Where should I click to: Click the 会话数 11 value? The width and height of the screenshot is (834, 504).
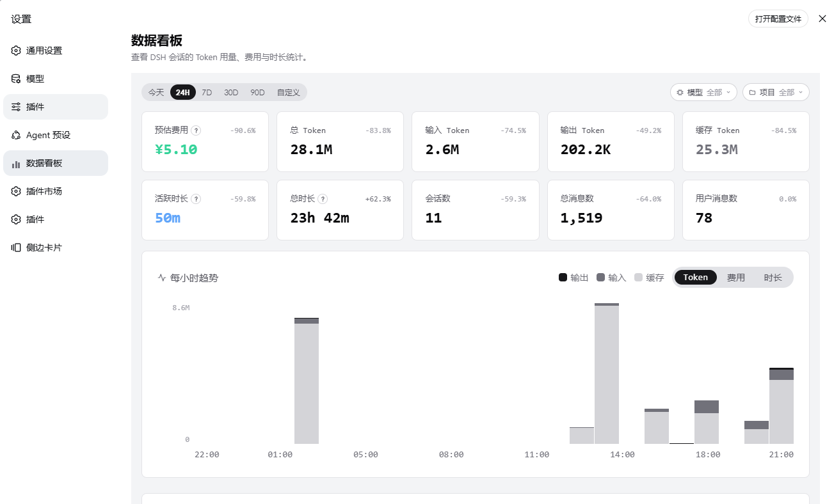coord(434,218)
